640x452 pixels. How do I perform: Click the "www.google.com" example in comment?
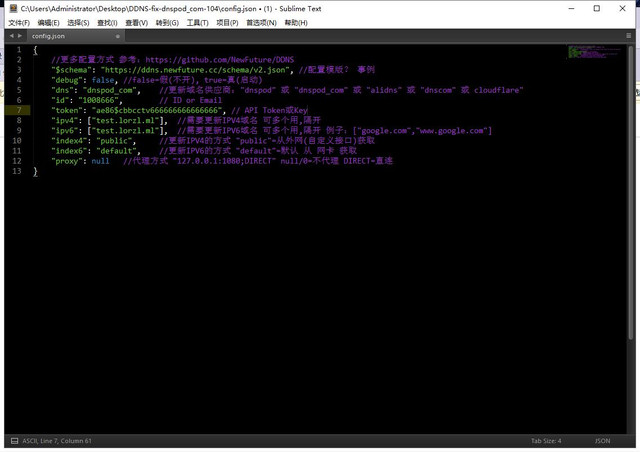(x=451, y=131)
